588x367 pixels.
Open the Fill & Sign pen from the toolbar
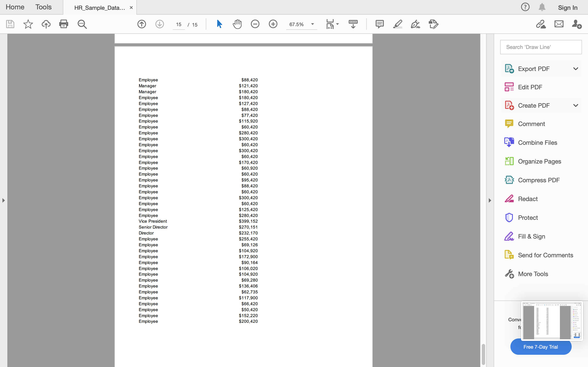click(415, 24)
